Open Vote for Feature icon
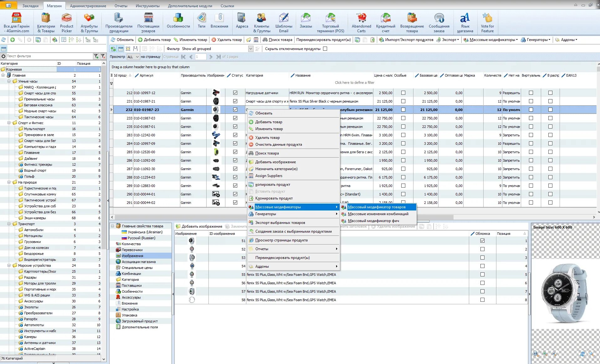The image size is (600, 364). (487, 23)
